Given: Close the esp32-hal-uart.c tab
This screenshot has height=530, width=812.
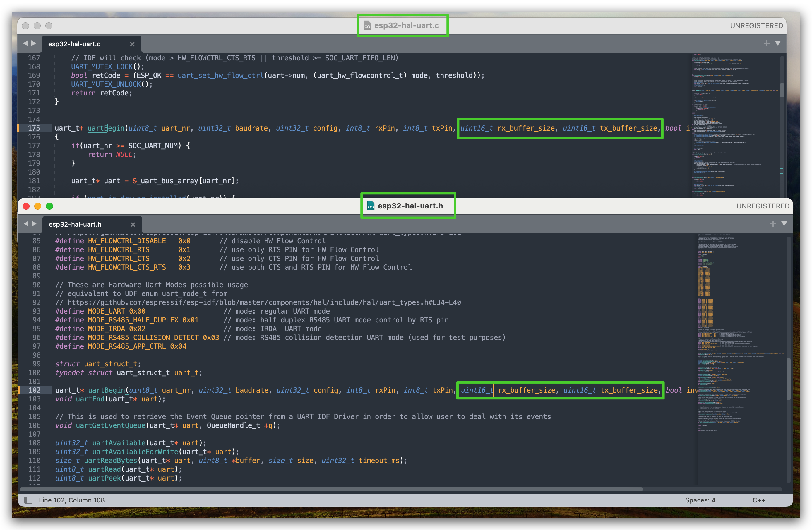Looking at the screenshot, I should click(x=132, y=44).
